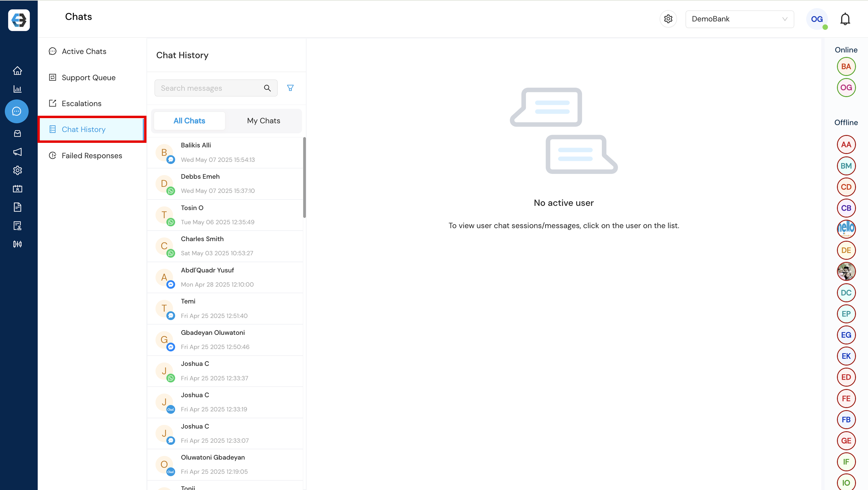Open the header settings gear button
This screenshot has height=490, width=868.
[668, 19]
